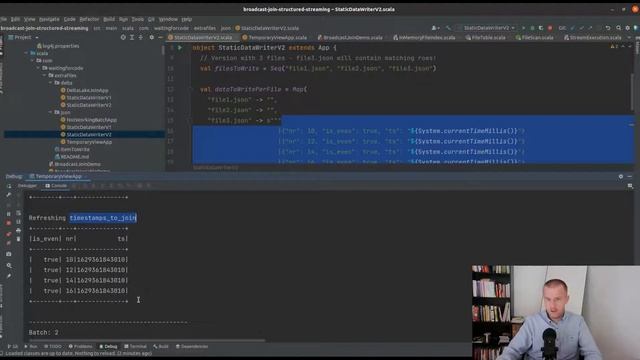Image resolution: width=640 pixels, height=360 pixels.
Task: Click the console horizontal scrollbar
Action: click(147, 340)
